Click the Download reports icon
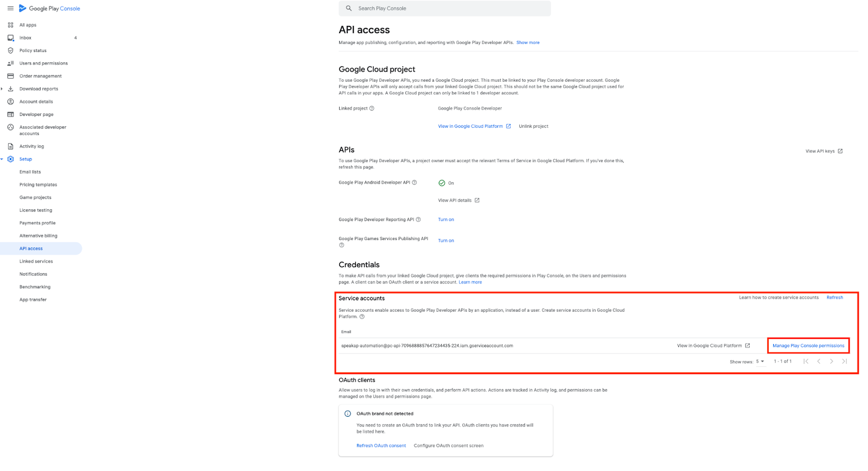 pos(10,89)
